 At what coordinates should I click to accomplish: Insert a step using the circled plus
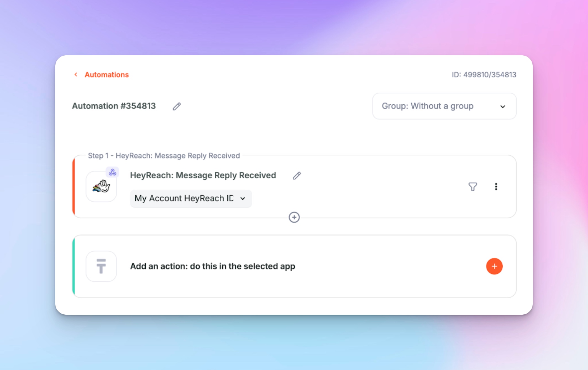(294, 217)
